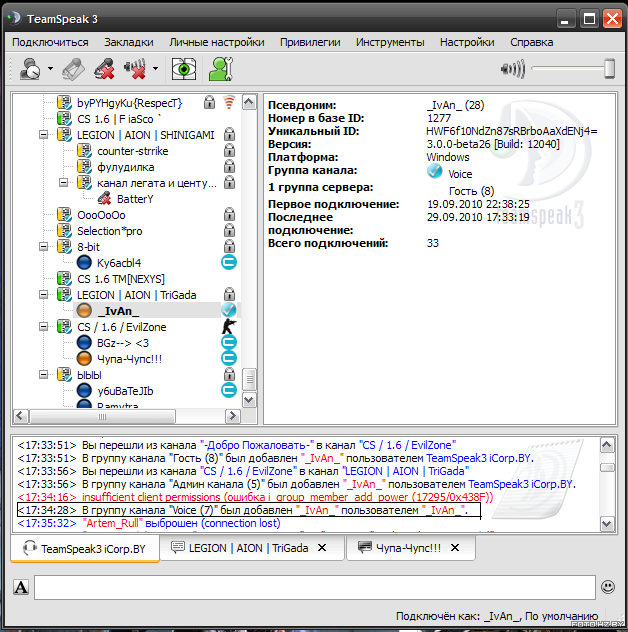
Task: Select the OooOoOo channel
Action: pos(101,215)
